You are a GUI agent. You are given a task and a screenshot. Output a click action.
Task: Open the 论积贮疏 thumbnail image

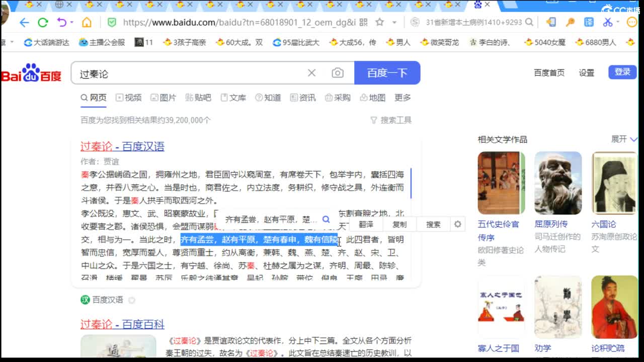(615, 307)
